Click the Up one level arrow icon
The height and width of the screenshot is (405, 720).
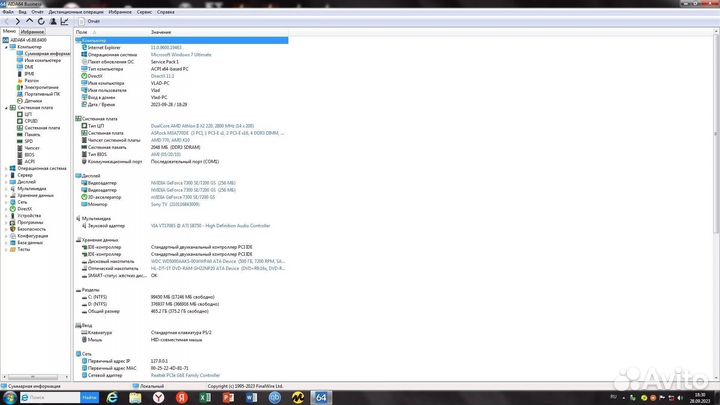pos(29,20)
